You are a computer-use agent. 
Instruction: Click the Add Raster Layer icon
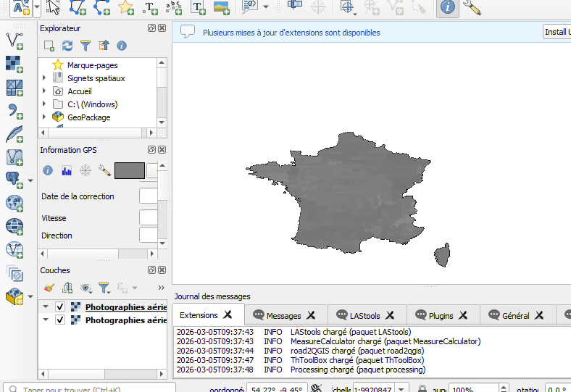click(14, 64)
